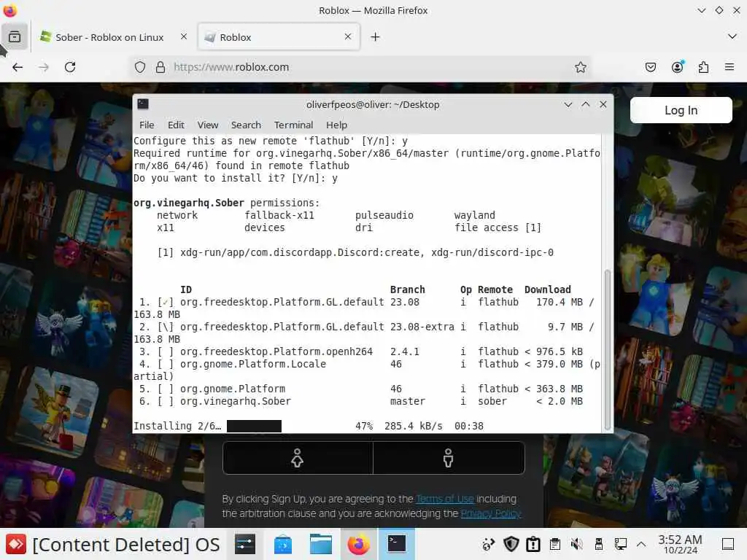Viewport: 747px width, 560px height.
Task: Open the Firefox hamburger menu
Action: pyautogui.click(x=729, y=67)
